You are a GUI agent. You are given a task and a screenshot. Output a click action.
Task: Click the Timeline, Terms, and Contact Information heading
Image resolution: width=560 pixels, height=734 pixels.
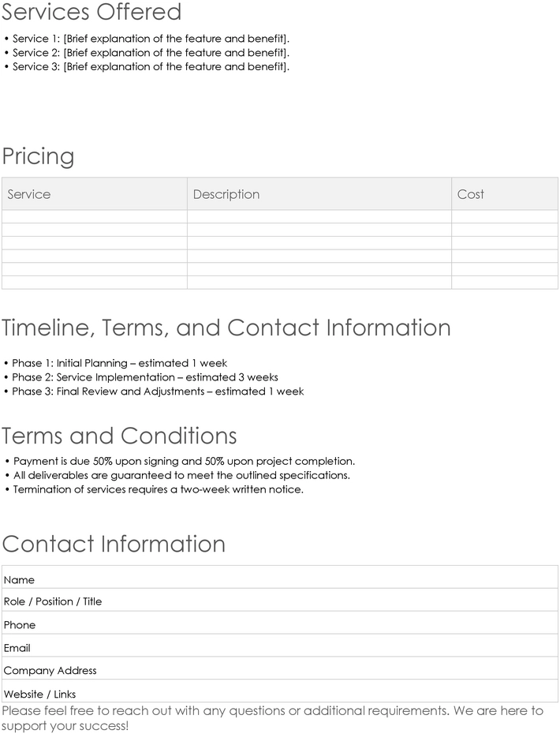pyautogui.click(x=226, y=328)
